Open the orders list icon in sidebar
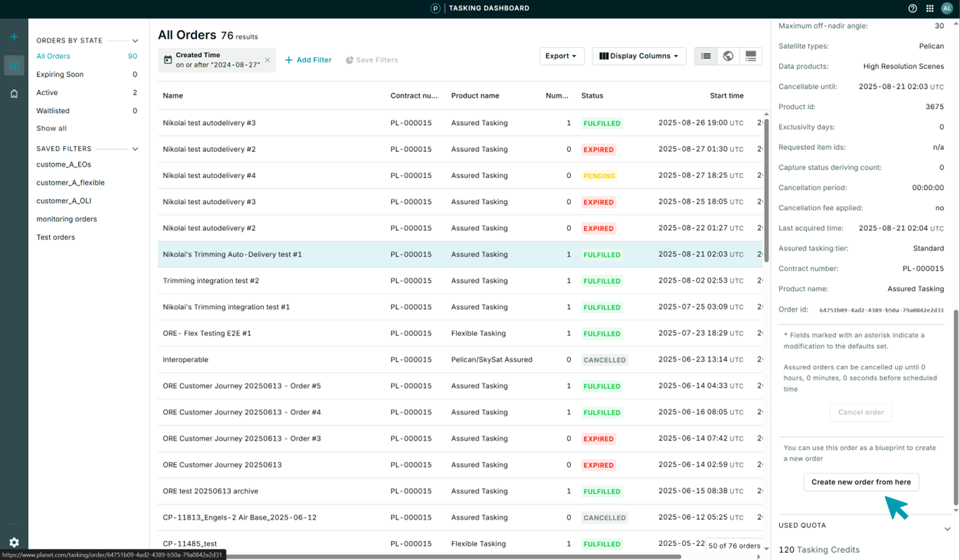This screenshot has height=560, width=960. coord(14,65)
